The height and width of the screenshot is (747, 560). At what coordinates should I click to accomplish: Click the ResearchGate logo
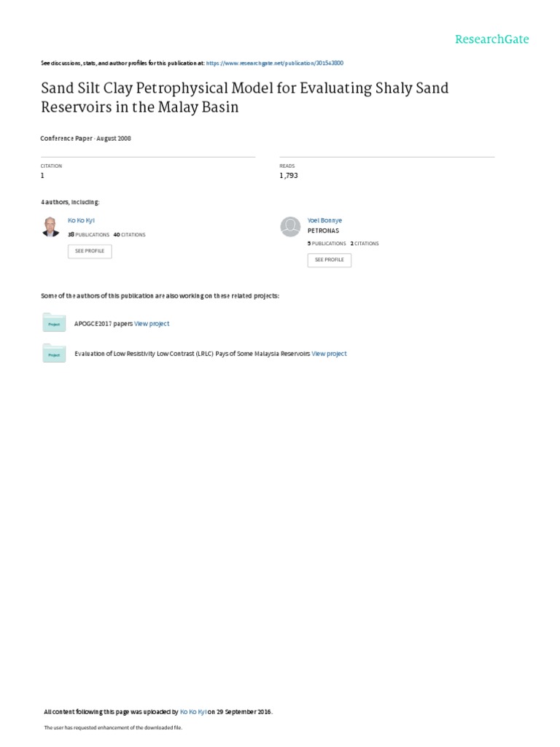pos(491,39)
